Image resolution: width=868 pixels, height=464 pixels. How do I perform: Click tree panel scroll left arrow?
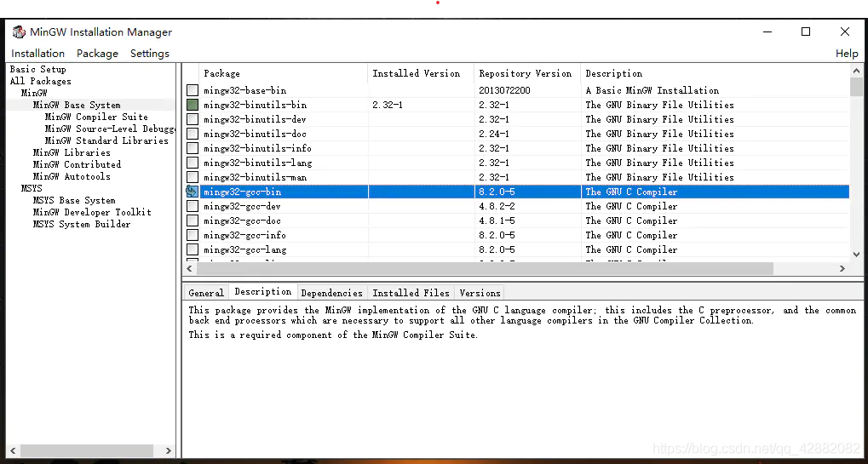click(x=14, y=450)
